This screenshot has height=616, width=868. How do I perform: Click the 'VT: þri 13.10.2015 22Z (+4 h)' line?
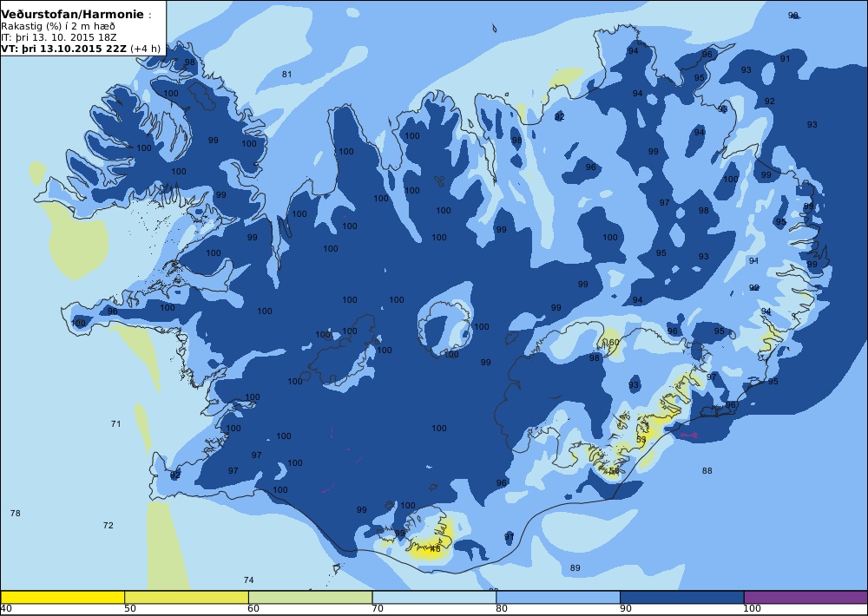81,48
